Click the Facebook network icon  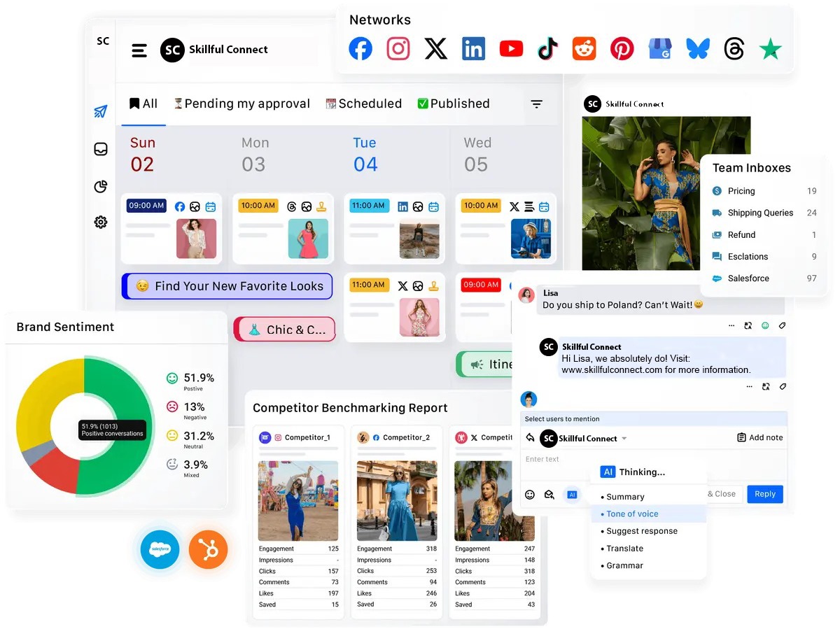360,49
